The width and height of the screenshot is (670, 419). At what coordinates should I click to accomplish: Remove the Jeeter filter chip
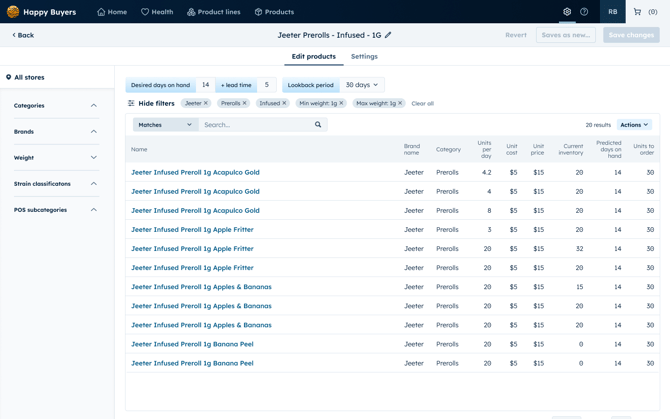[x=206, y=103]
